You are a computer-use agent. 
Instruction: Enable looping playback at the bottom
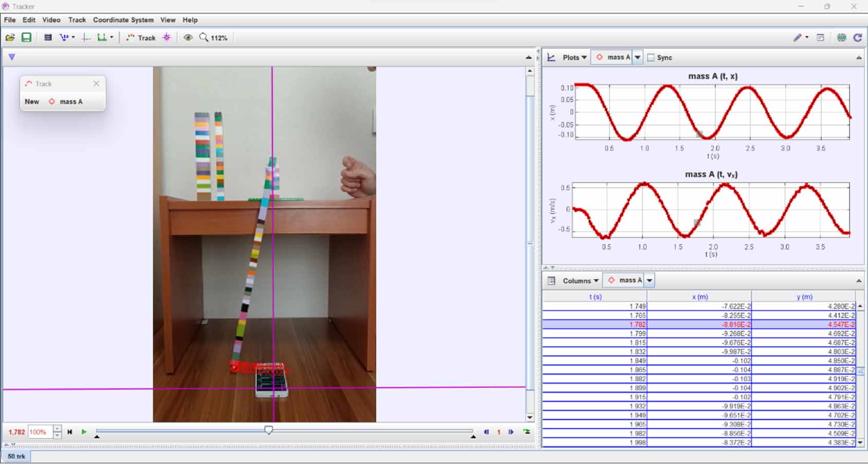tap(525, 432)
